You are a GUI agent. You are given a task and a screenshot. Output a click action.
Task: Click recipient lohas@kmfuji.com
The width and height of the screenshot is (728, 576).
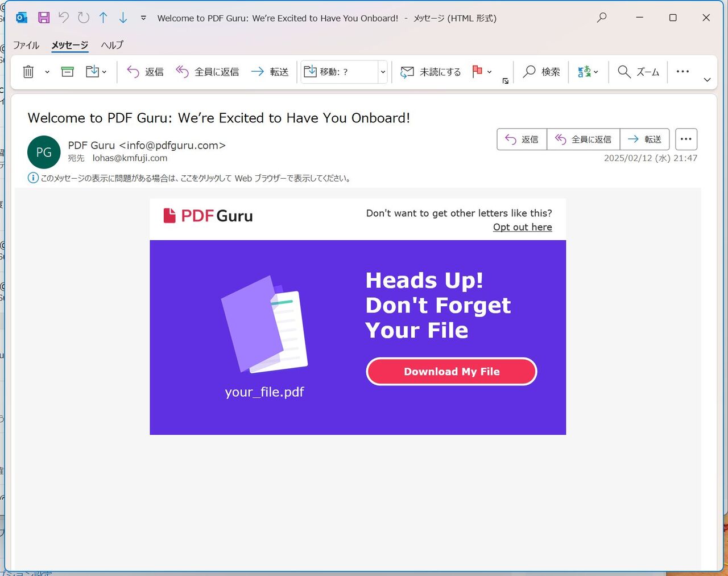(130, 158)
